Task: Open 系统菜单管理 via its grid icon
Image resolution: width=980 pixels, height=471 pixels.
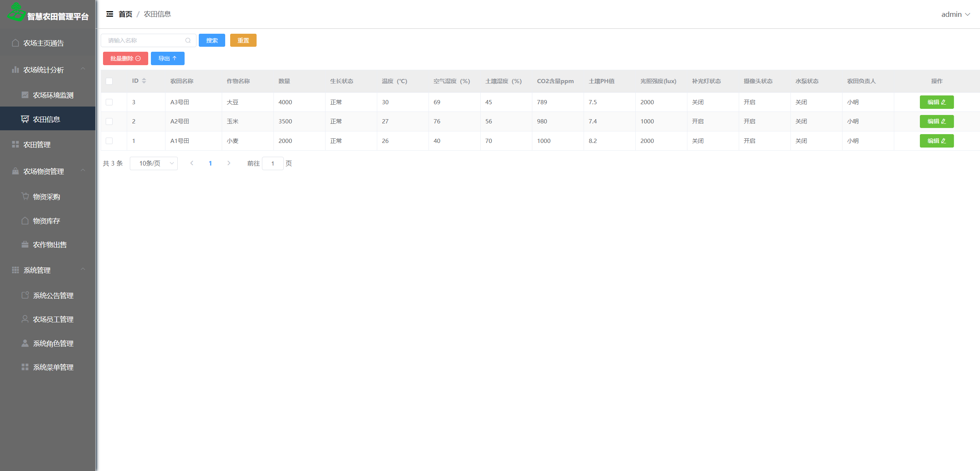Action: click(25, 367)
